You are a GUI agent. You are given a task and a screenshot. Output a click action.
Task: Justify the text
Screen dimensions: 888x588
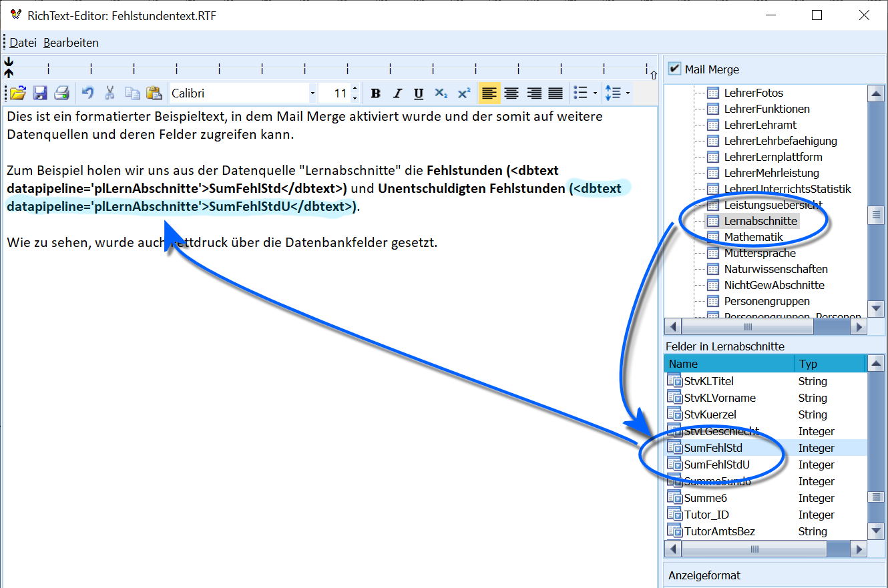pyautogui.click(x=556, y=93)
